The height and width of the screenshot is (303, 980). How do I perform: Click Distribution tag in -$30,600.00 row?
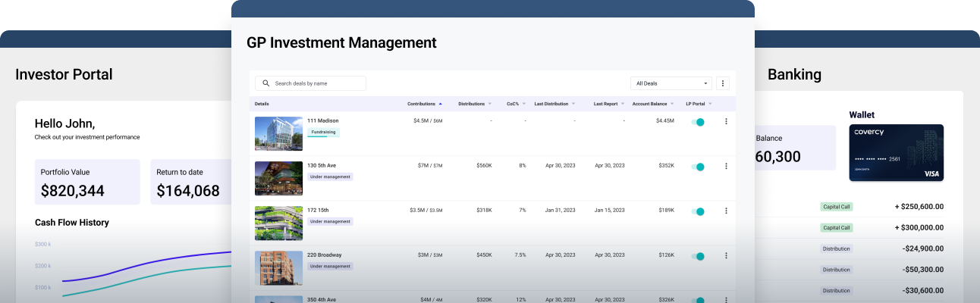coord(836,290)
